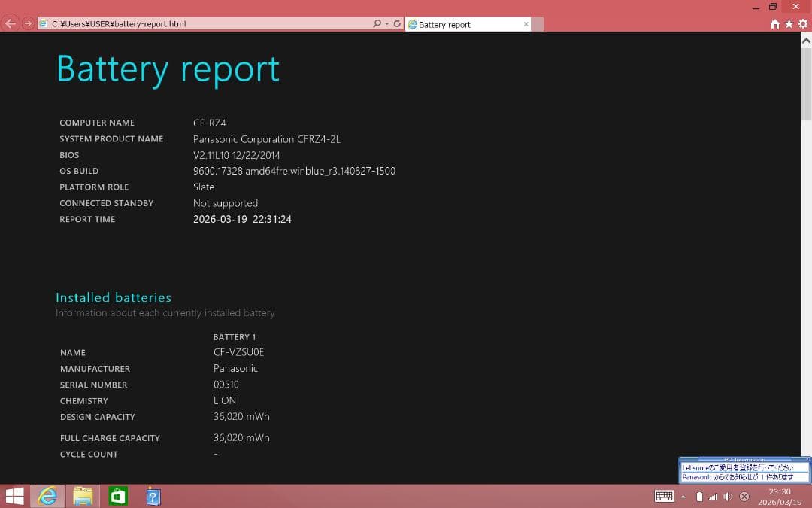The image size is (812, 508).
Task: Open Favorites star icon
Action: 789,24
